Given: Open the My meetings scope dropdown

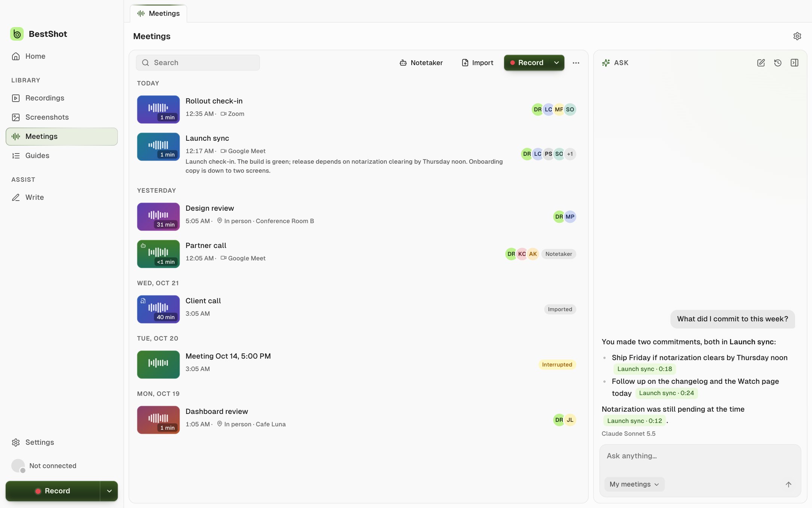Looking at the screenshot, I should click(x=634, y=484).
